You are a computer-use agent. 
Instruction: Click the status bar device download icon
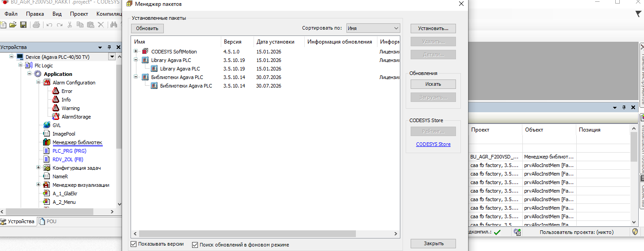point(517,232)
